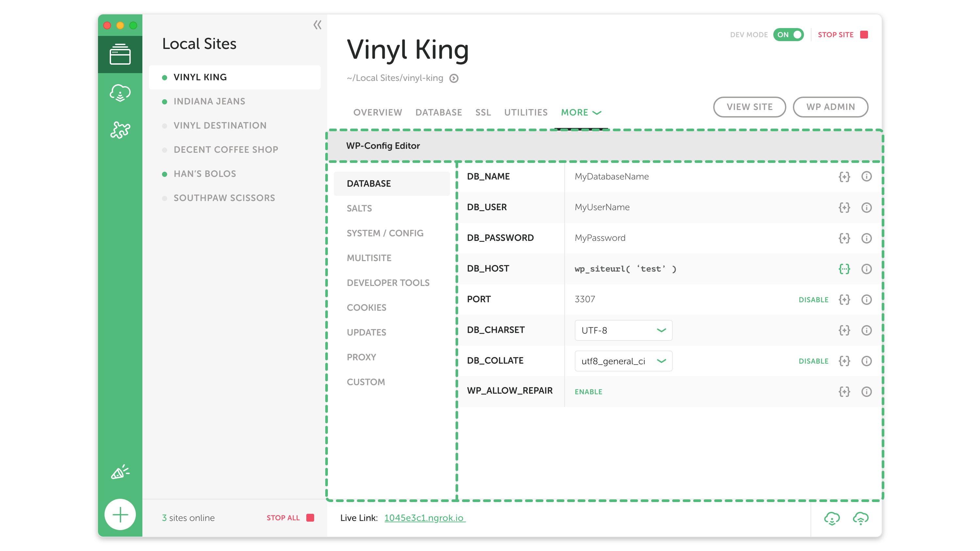This screenshot has height=551, width=980.
Task: Select the Han's Bolos site
Action: (205, 174)
